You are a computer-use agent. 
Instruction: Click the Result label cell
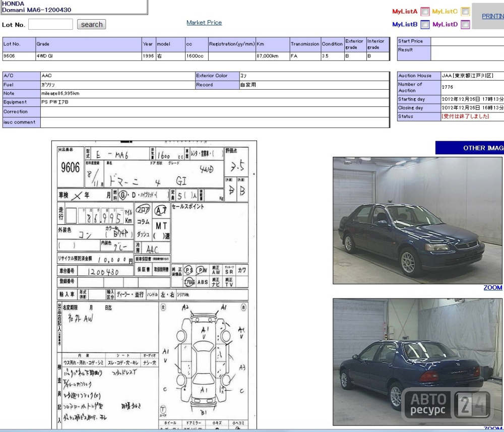(414, 53)
